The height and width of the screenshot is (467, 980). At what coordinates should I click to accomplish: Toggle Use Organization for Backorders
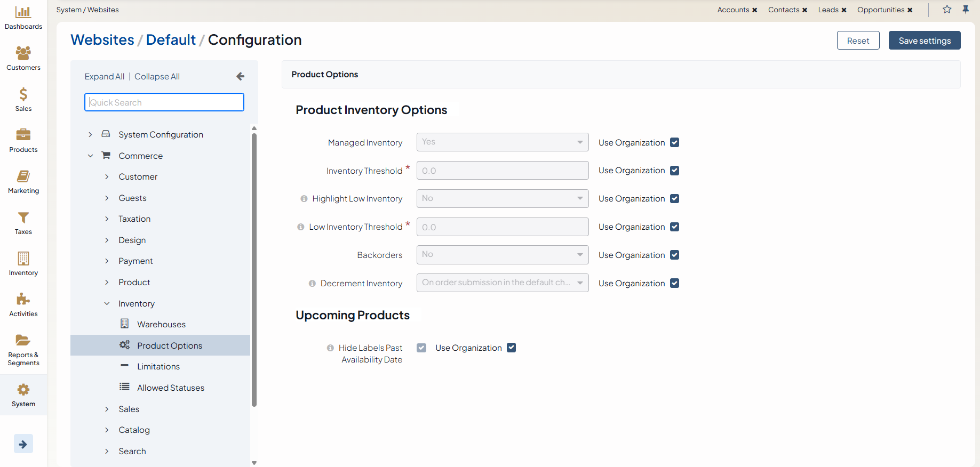[674, 255]
